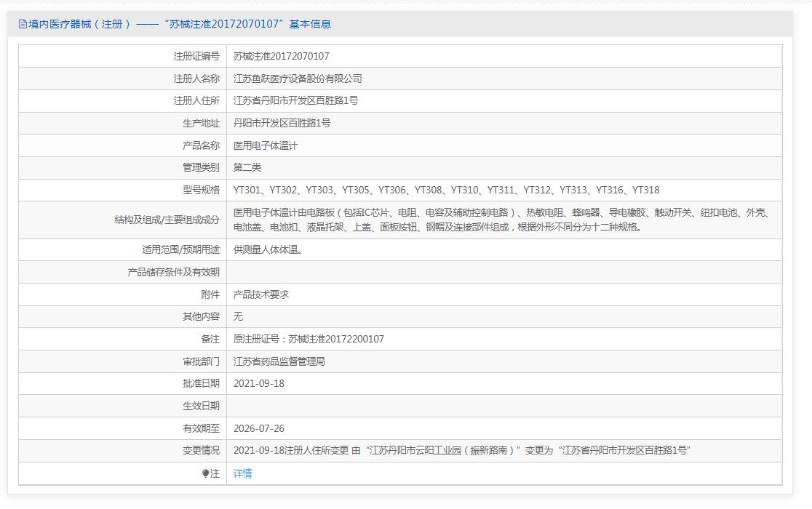This screenshot has height=509, width=812.
Task: Click approval date 2021-09-18
Action: point(259,384)
